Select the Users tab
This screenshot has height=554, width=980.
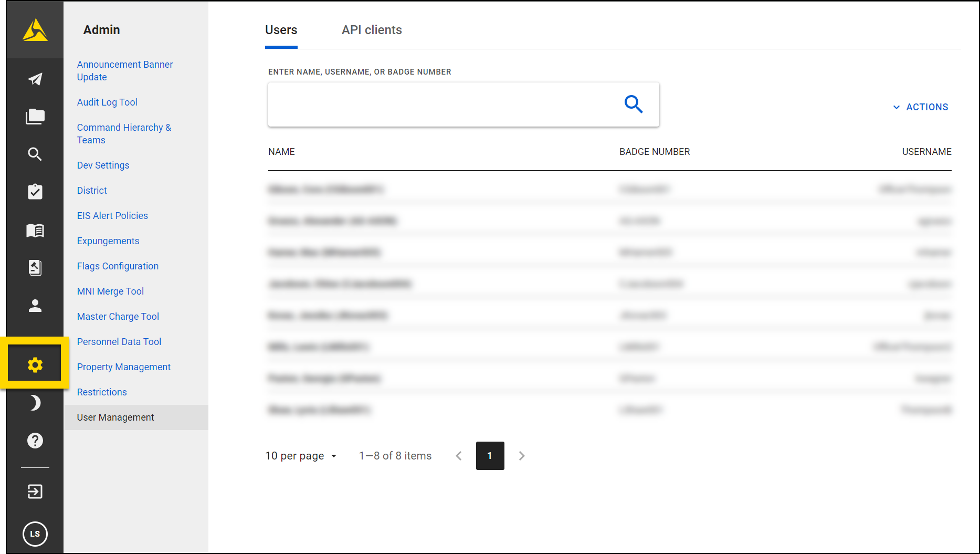tap(281, 30)
